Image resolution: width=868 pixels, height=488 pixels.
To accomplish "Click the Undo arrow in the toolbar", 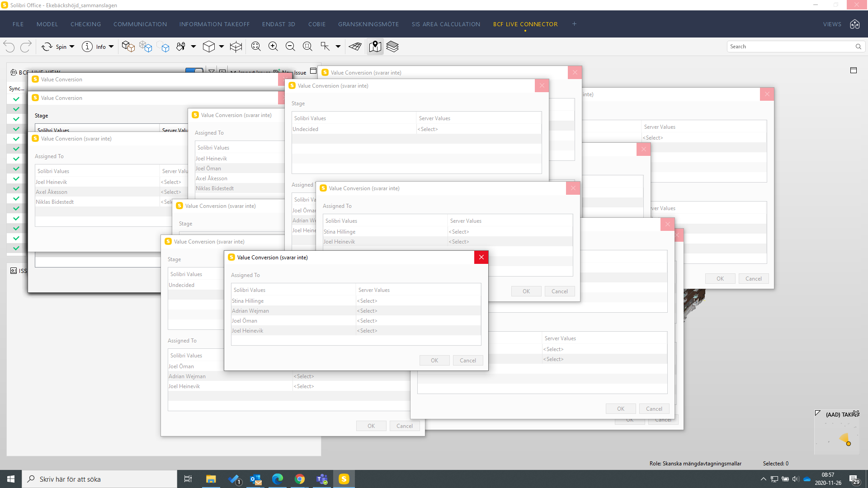I will (x=9, y=47).
